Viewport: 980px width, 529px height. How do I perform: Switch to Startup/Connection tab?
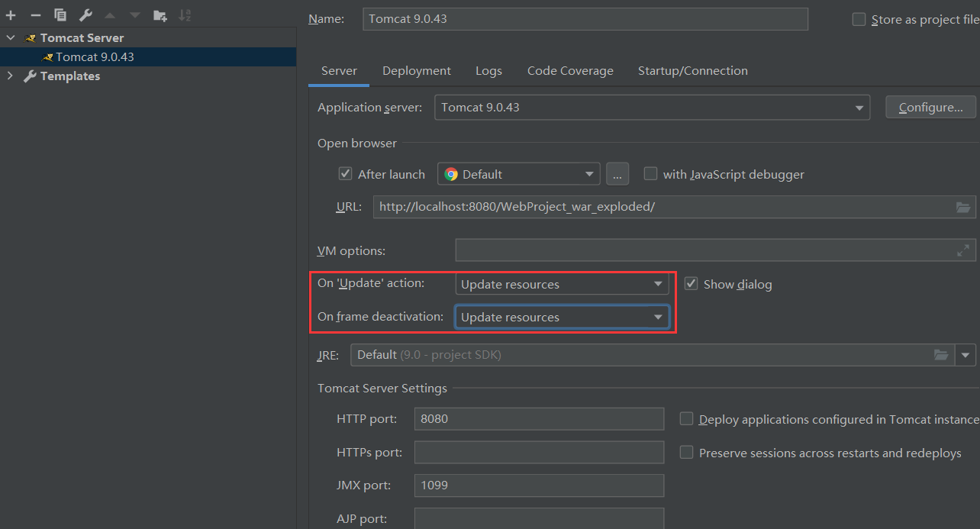click(x=693, y=71)
